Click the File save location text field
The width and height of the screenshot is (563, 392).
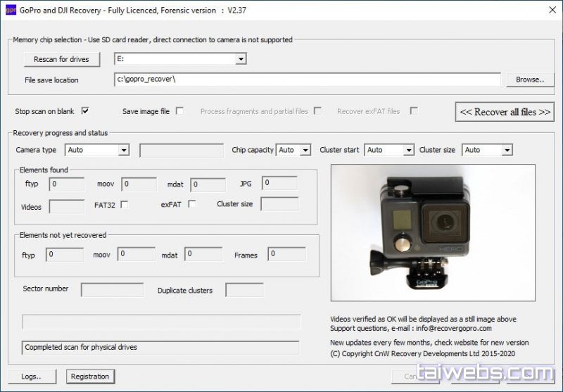click(x=307, y=80)
